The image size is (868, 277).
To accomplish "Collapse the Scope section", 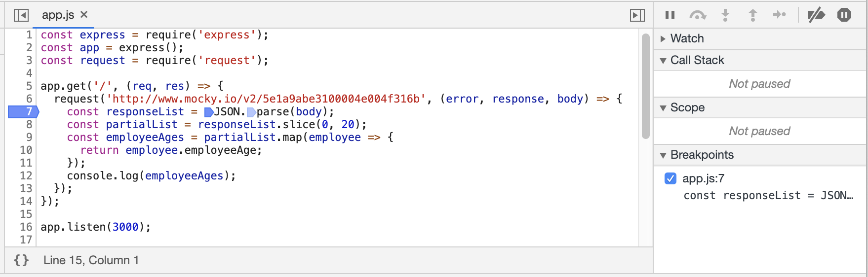I will (663, 107).
